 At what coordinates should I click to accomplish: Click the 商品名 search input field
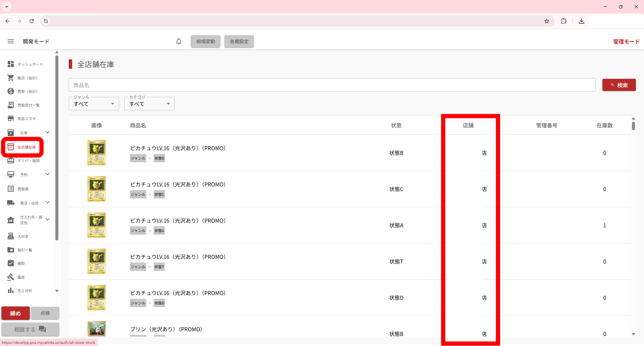pyautogui.click(x=332, y=85)
